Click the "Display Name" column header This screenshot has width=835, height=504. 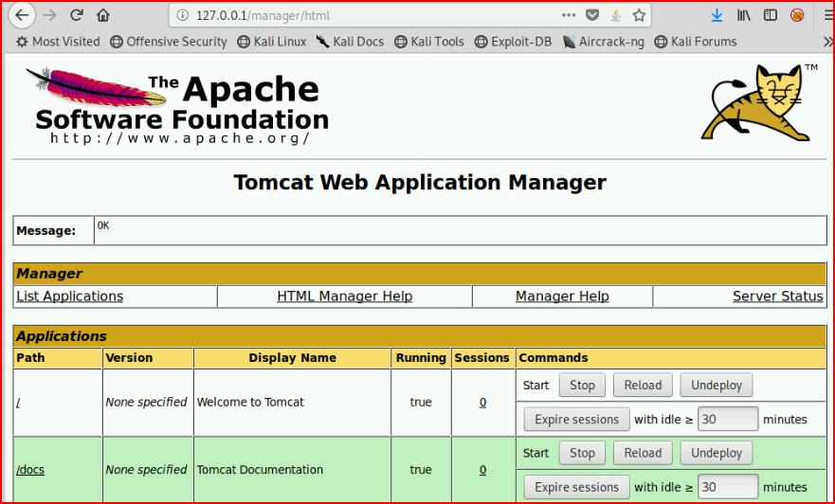click(x=292, y=358)
